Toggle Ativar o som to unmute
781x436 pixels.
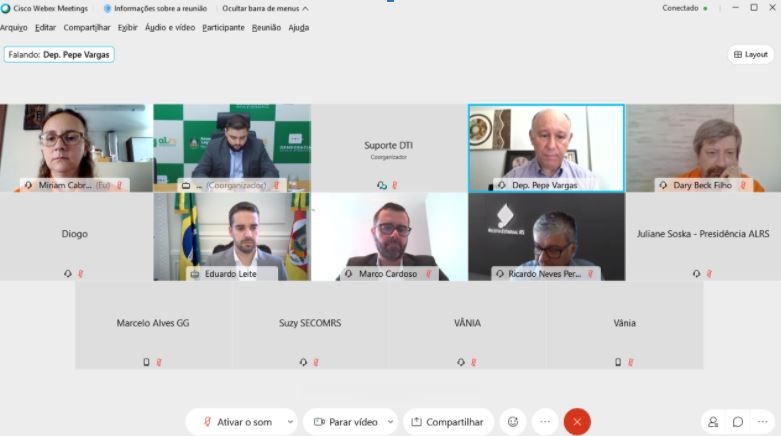[x=238, y=422]
